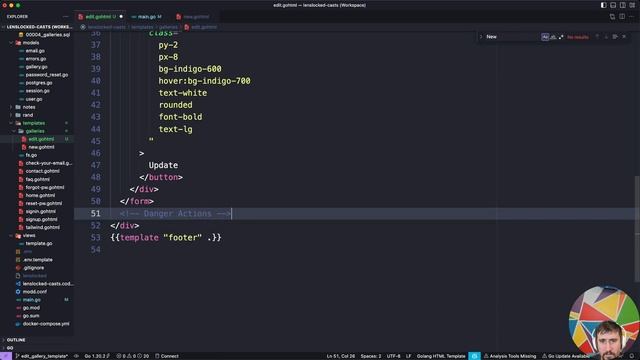Open 00004_galleries.sql file
The width and height of the screenshot is (640, 360).
(47, 35)
